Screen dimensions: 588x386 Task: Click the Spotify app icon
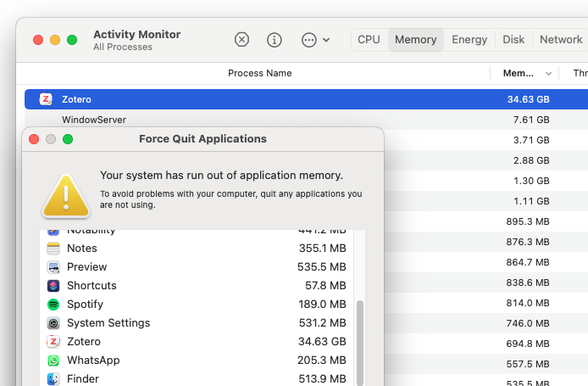tap(53, 305)
